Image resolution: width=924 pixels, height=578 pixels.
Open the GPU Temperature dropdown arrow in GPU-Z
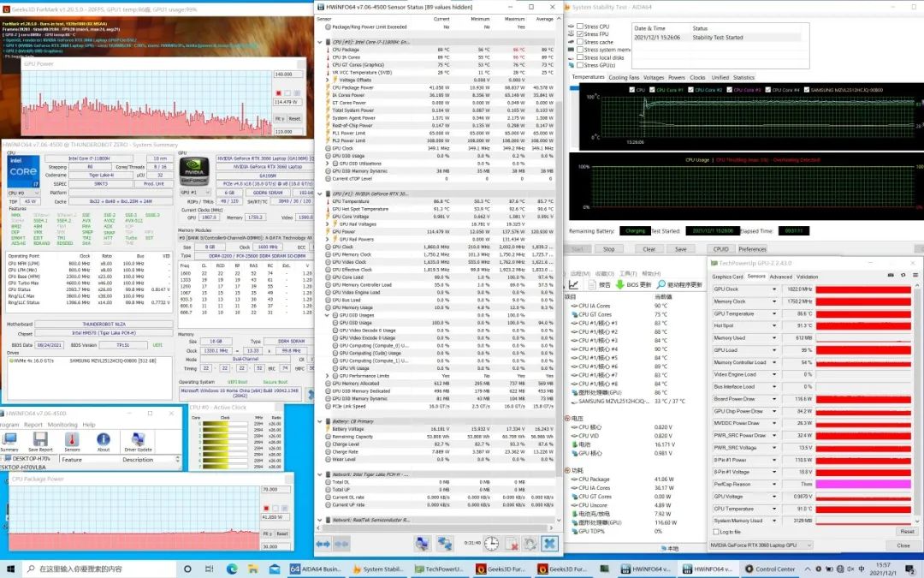tap(774, 313)
